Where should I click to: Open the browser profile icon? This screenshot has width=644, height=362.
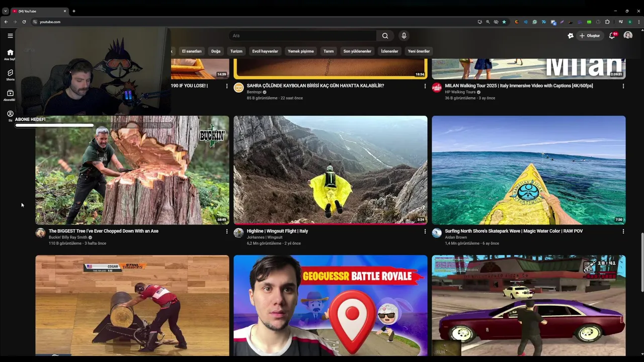[x=630, y=22]
